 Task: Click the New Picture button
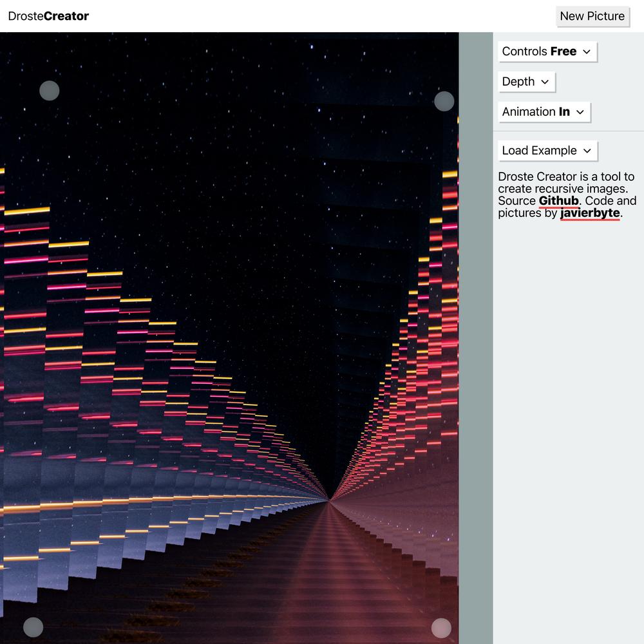click(592, 17)
